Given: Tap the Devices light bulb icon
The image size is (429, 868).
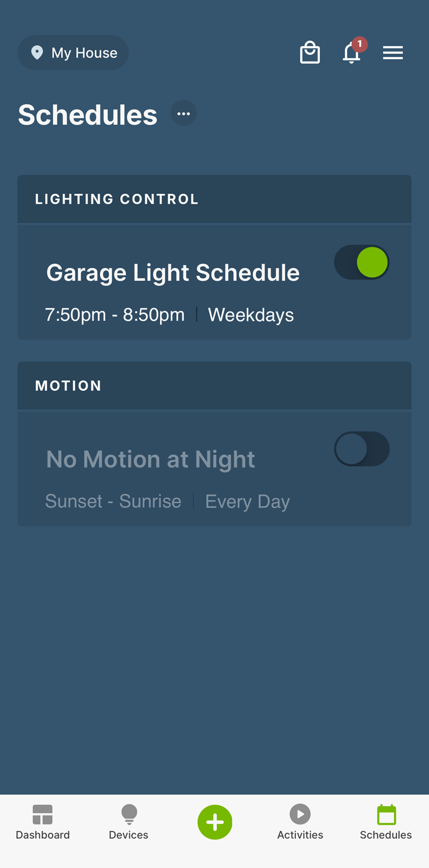Looking at the screenshot, I should pyautogui.click(x=129, y=814).
